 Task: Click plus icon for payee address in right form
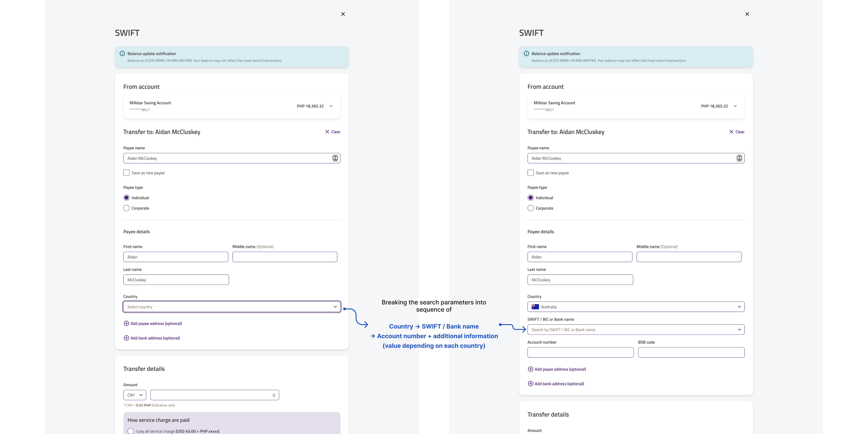(530, 369)
